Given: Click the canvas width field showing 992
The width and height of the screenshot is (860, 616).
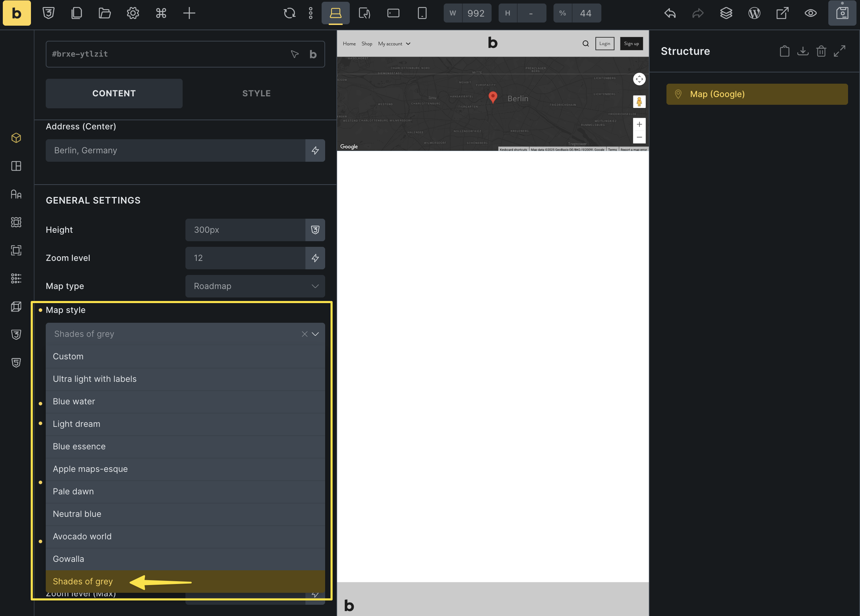Looking at the screenshot, I should 476,13.
